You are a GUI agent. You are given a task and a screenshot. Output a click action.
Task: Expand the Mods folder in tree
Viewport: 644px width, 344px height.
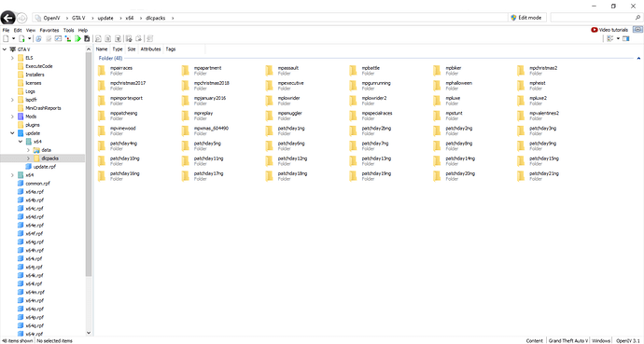point(12,117)
